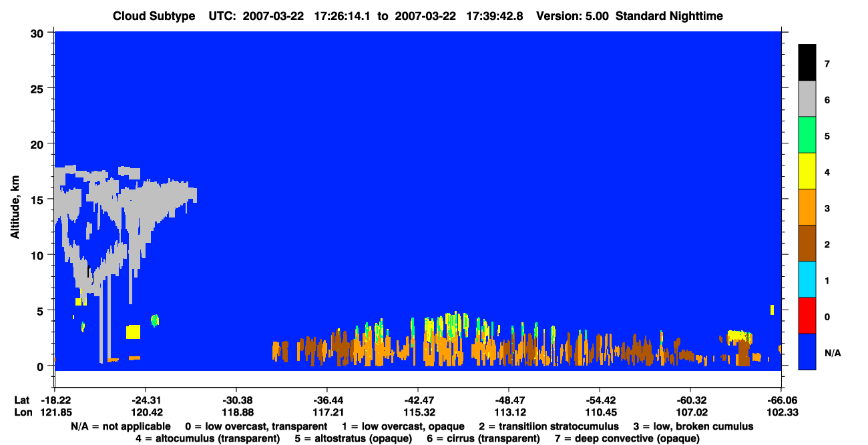Screen dimensions: 868x445
Task: Click the yellow altocumulus swatch labeled 4
Action: 807,171
